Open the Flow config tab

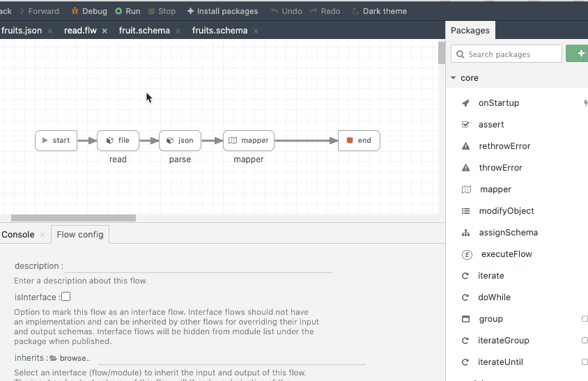pos(80,234)
